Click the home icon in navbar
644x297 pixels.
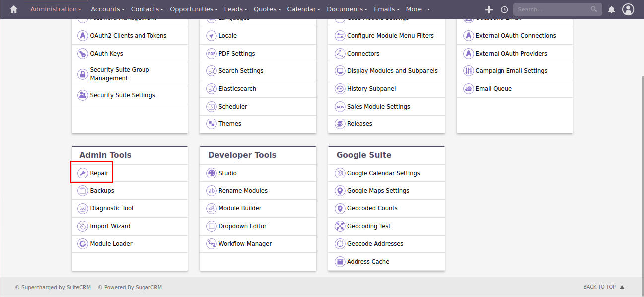coord(13,9)
